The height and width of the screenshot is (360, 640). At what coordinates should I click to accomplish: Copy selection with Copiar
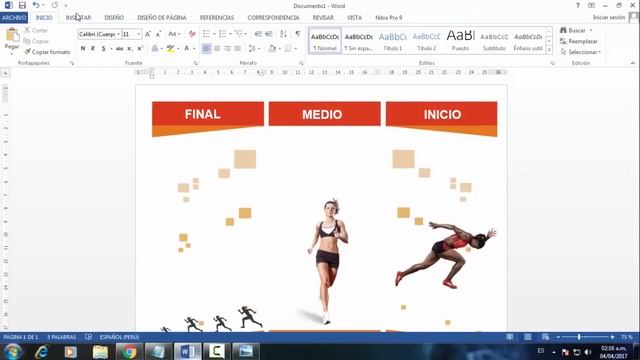click(36, 41)
